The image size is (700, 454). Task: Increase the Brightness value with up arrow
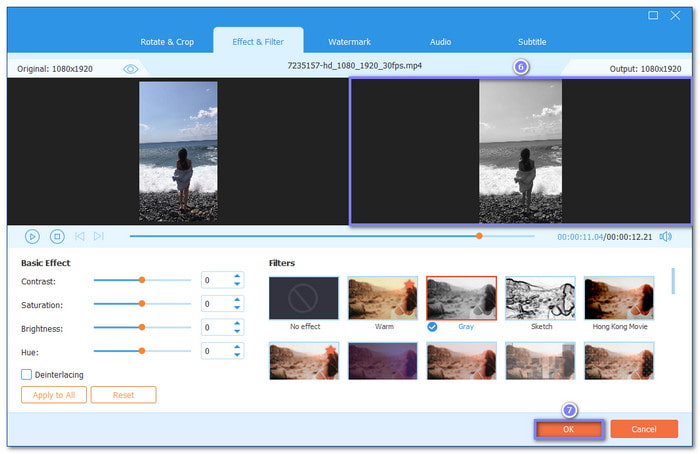click(x=237, y=324)
